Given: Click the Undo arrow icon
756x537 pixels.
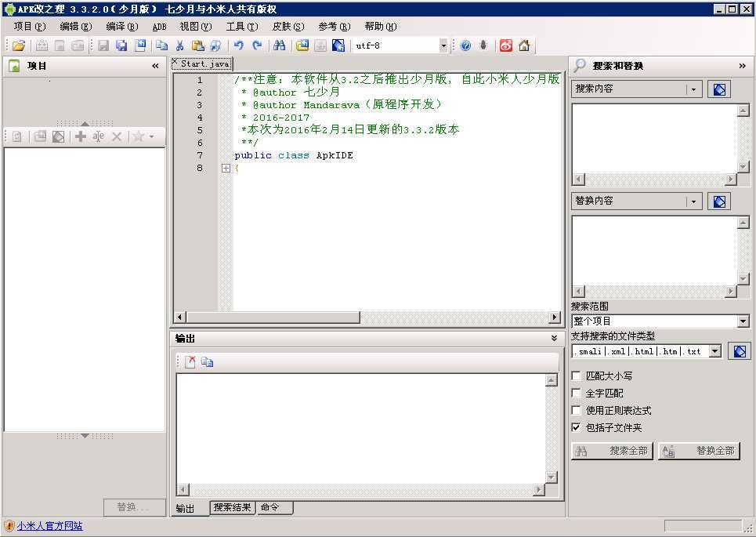Looking at the screenshot, I should click(x=238, y=45).
